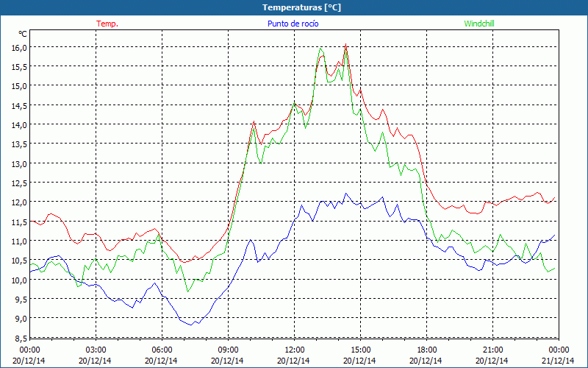Image resolution: width=588 pixels, height=368 pixels.
Task: Click the 11,0 y-axis value
Action: point(19,241)
